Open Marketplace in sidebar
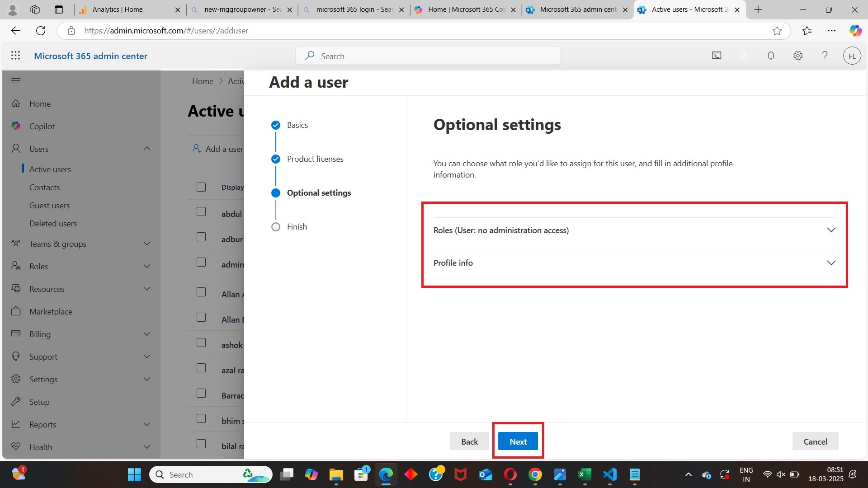This screenshot has height=488, width=868. point(51,312)
